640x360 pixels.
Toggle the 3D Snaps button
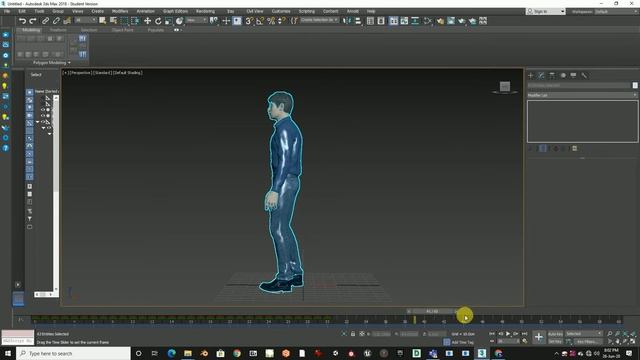(x=249, y=21)
